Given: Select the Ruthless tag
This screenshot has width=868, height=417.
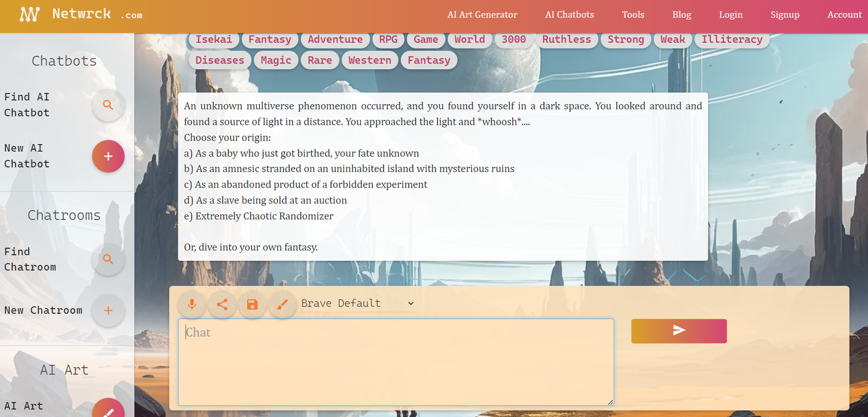Looking at the screenshot, I should tap(566, 40).
